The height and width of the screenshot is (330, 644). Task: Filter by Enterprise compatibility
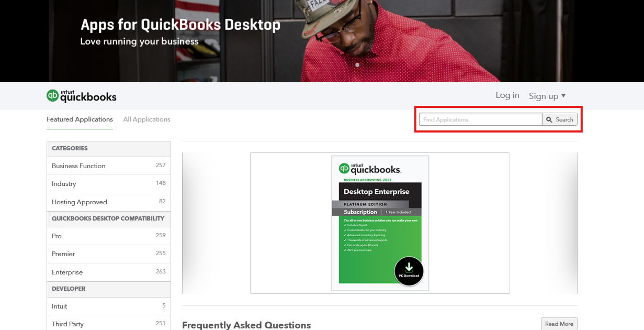pyautogui.click(x=109, y=272)
